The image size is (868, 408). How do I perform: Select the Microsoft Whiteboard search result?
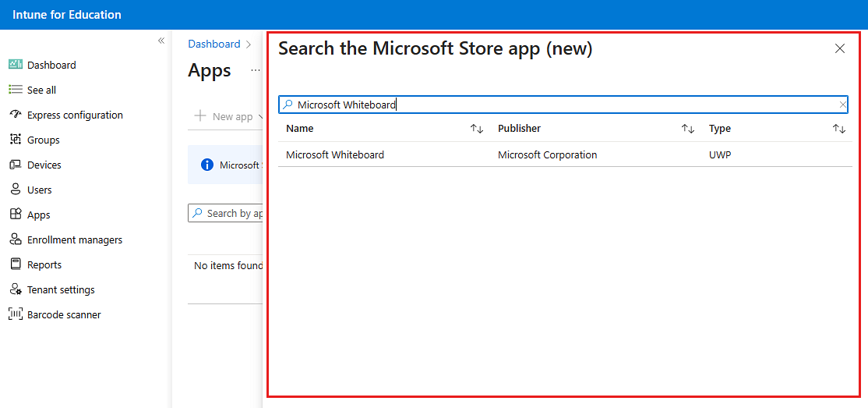pos(335,154)
